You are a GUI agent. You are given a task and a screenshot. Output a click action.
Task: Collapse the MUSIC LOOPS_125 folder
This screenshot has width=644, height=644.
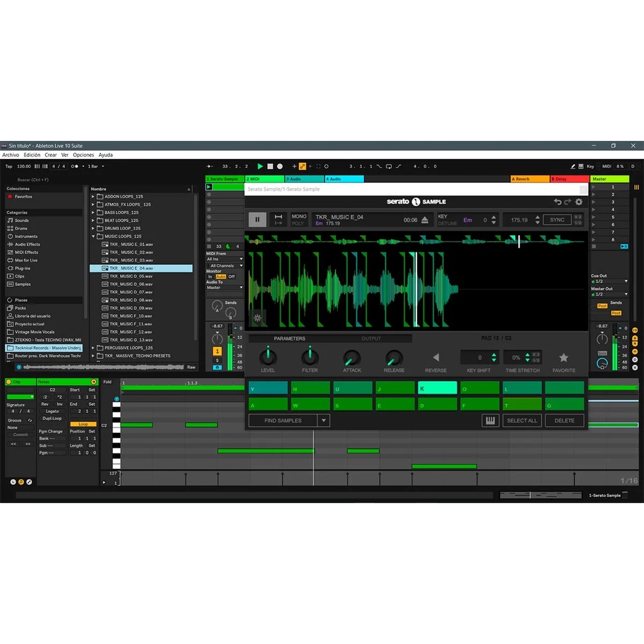[x=93, y=236]
